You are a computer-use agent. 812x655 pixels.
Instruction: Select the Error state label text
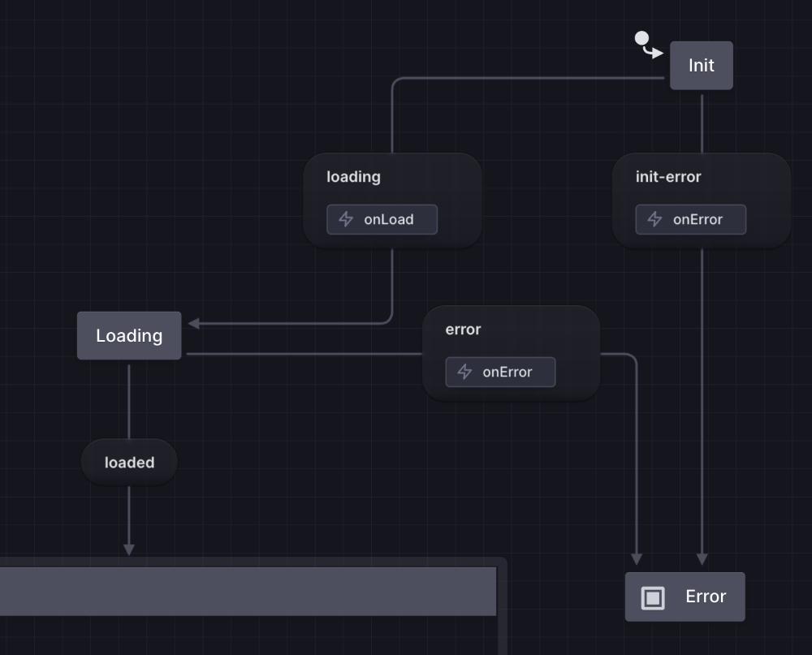point(705,597)
